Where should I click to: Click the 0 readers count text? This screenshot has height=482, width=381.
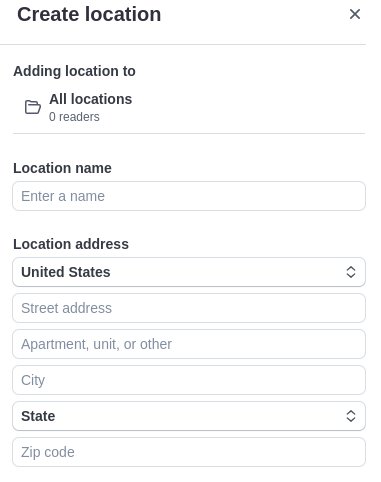pos(74,117)
